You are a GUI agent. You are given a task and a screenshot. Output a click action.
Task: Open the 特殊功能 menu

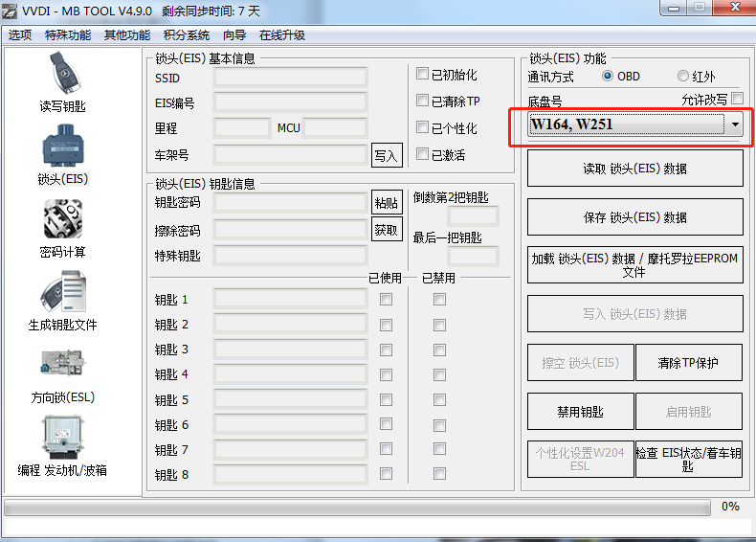(x=68, y=35)
